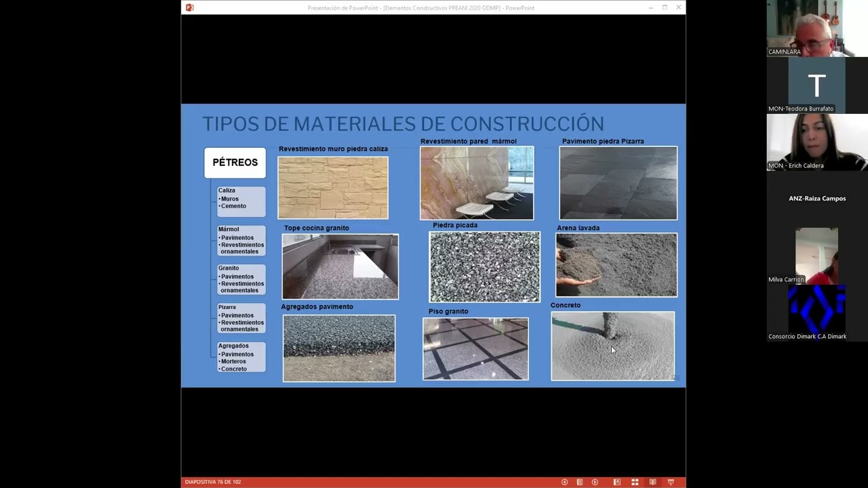This screenshot has height=488, width=868.
Task: Select Consorcio Dimark C.A participant tile
Action: (817, 312)
